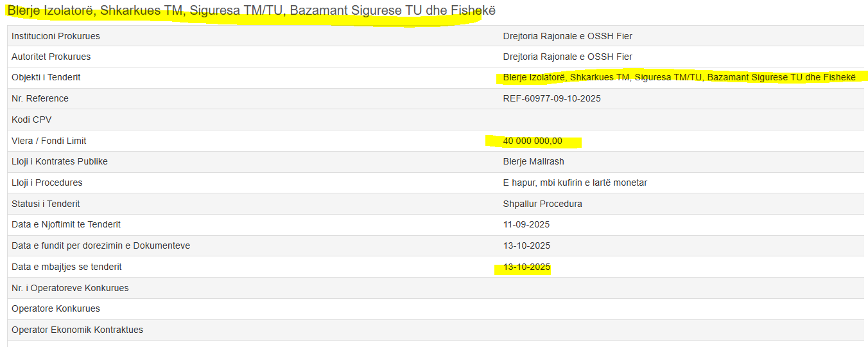868x347 pixels.
Task: Click the Kodi CPV row label
Action: (x=31, y=120)
